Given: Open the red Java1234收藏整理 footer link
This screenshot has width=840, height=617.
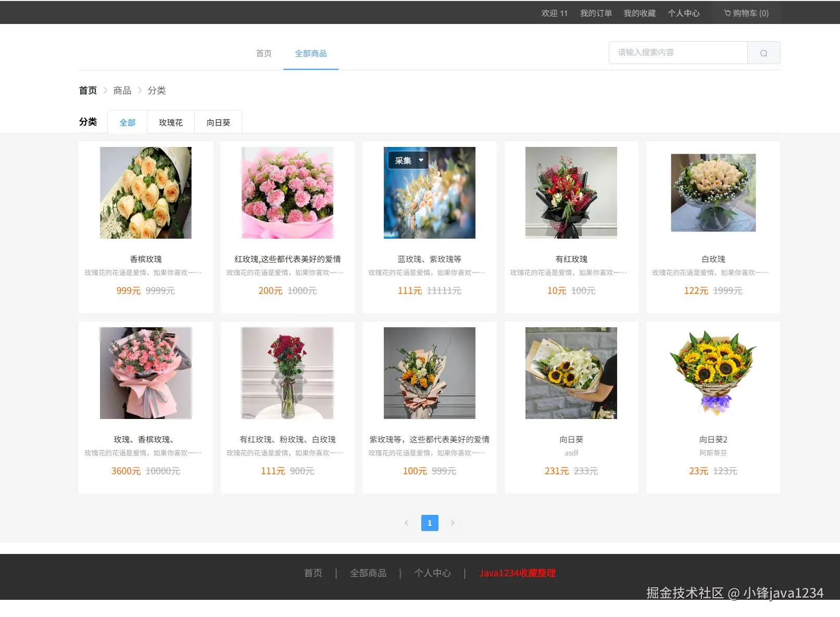Looking at the screenshot, I should (x=517, y=573).
